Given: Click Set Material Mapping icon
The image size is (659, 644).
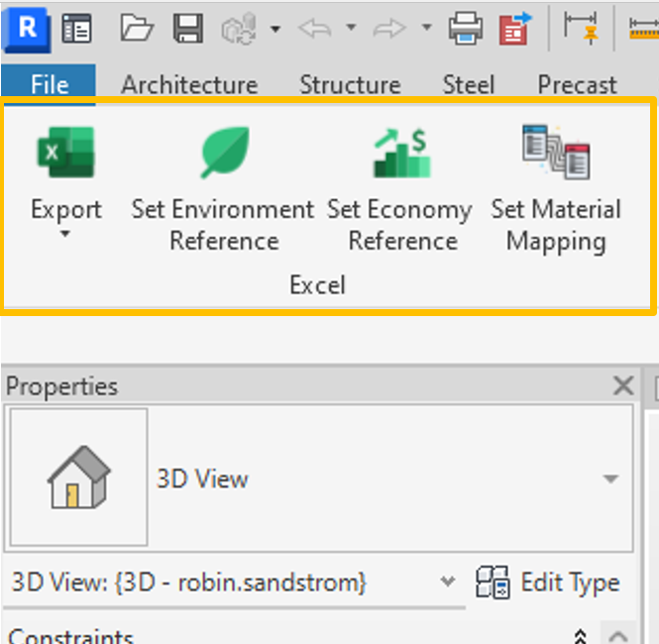Looking at the screenshot, I should (556, 152).
